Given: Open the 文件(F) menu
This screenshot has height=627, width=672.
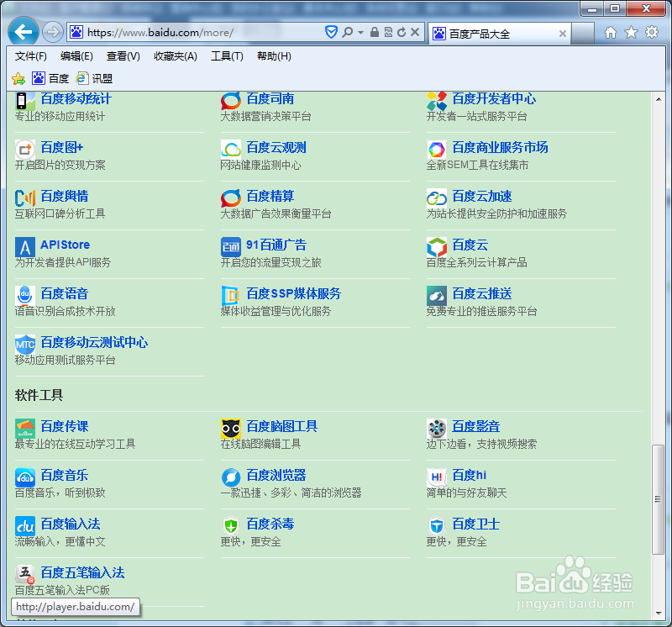Looking at the screenshot, I should (x=31, y=56).
